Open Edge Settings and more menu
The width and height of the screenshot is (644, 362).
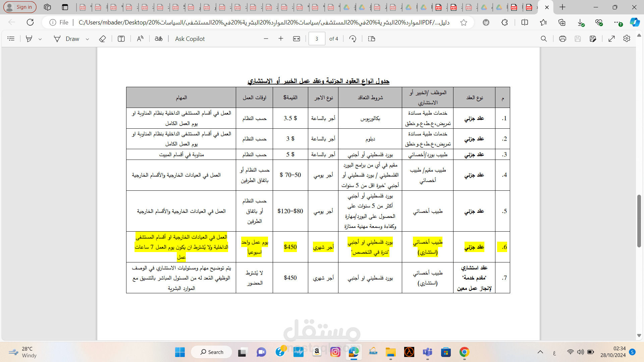click(x=618, y=22)
